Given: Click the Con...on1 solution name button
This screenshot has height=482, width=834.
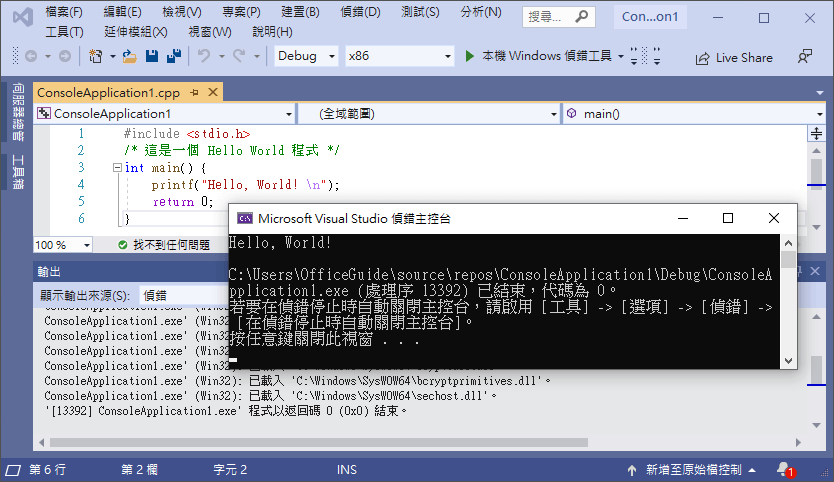Looking at the screenshot, I should 650,17.
